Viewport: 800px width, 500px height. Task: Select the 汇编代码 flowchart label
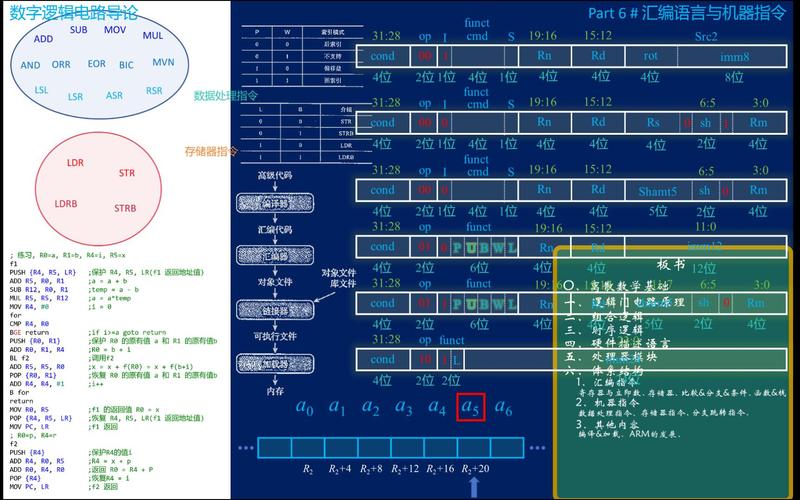pyautogui.click(x=275, y=230)
